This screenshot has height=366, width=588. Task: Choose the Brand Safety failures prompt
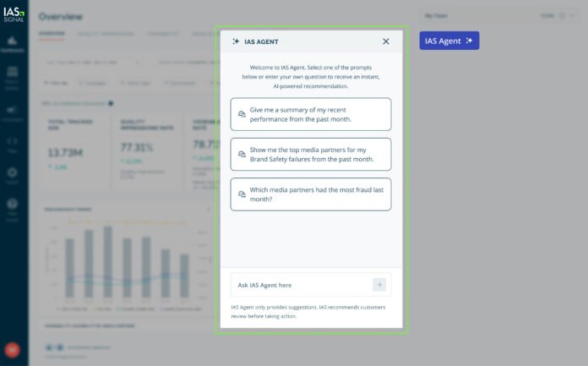pos(310,154)
